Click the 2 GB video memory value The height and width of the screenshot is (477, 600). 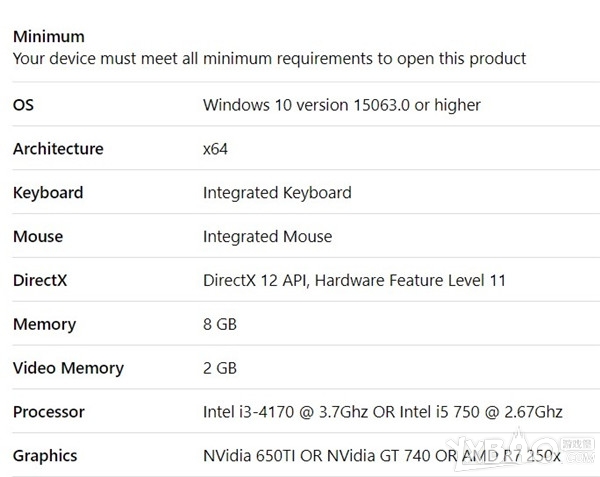(x=220, y=368)
